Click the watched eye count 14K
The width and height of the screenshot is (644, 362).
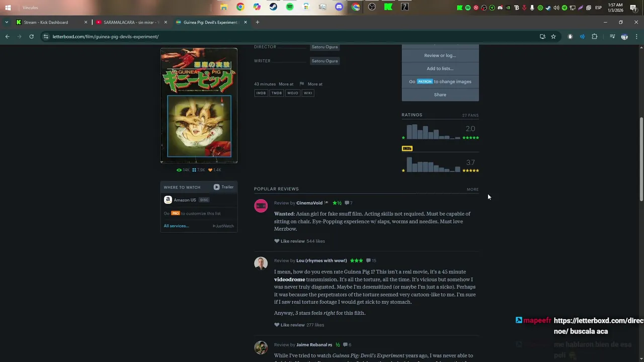183,170
